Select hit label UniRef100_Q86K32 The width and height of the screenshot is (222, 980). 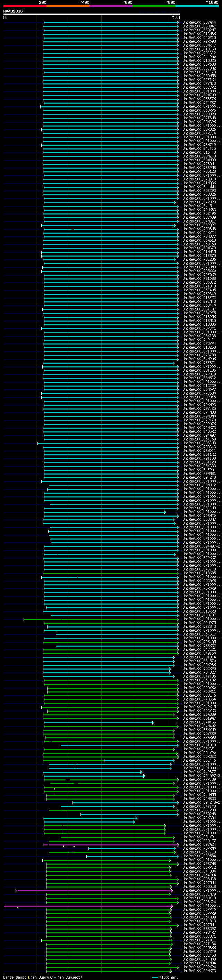(x=199, y=646)
